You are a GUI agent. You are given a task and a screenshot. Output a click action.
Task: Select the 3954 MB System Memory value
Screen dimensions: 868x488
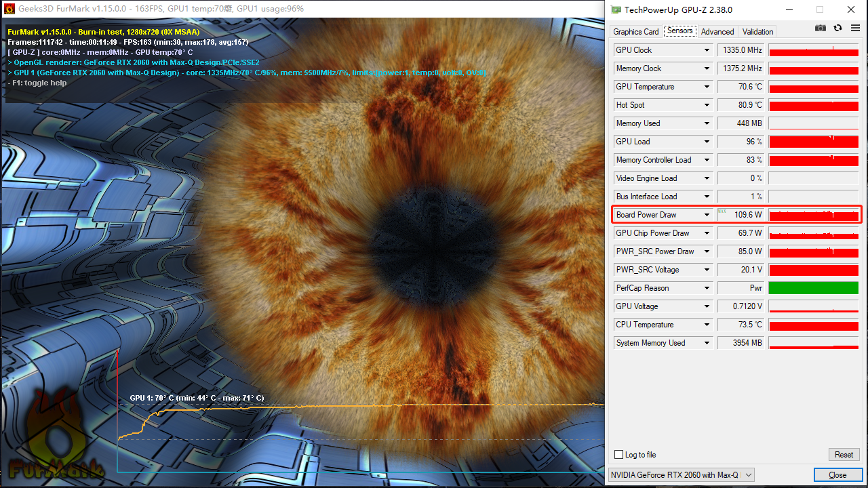point(741,343)
